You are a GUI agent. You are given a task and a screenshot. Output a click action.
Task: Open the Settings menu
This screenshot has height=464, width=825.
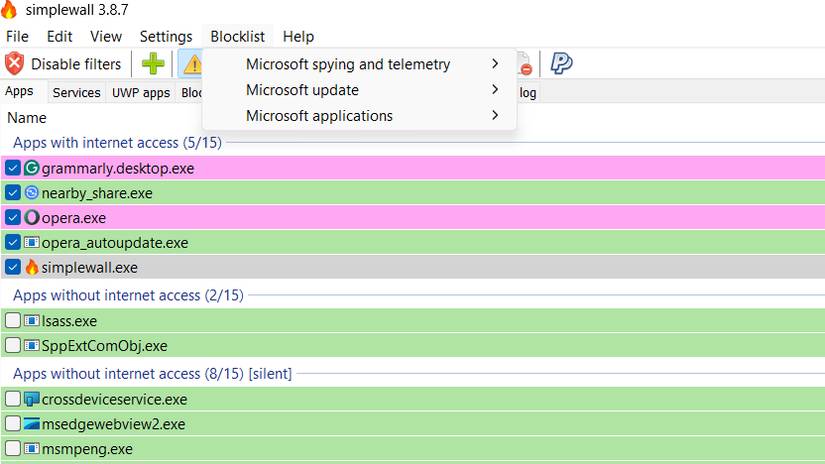coord(166,36)
